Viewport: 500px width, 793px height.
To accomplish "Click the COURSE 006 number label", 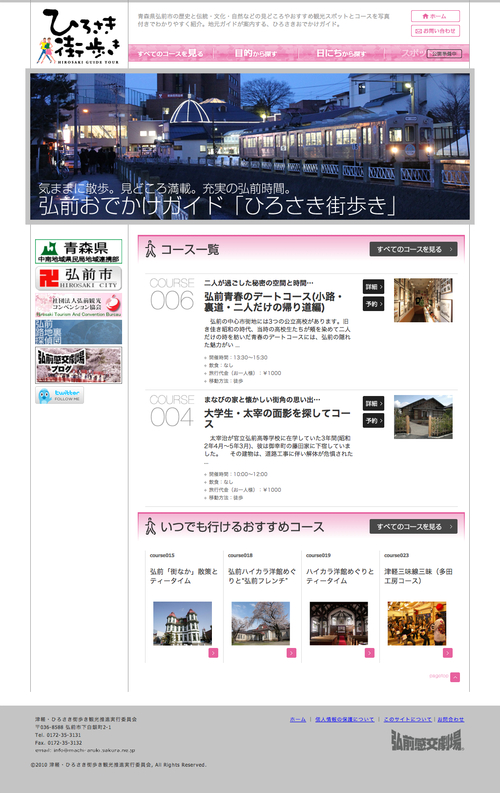I will [172, 294].
